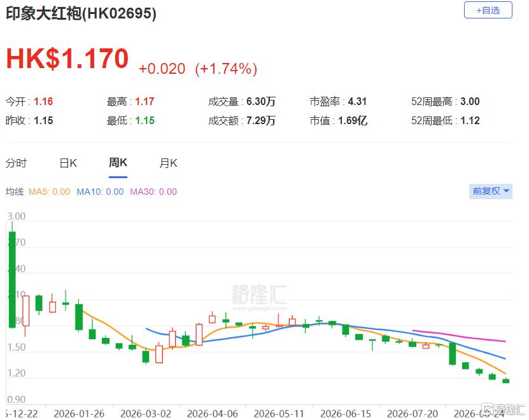Click the 市盈率 value 4.31

tap(357, 102)
